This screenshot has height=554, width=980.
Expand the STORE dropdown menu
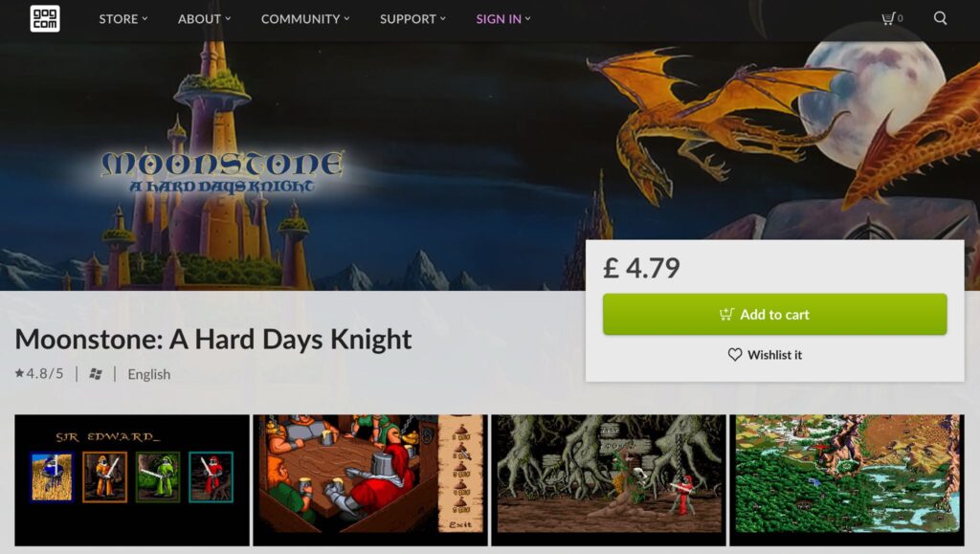pos(123,19)
